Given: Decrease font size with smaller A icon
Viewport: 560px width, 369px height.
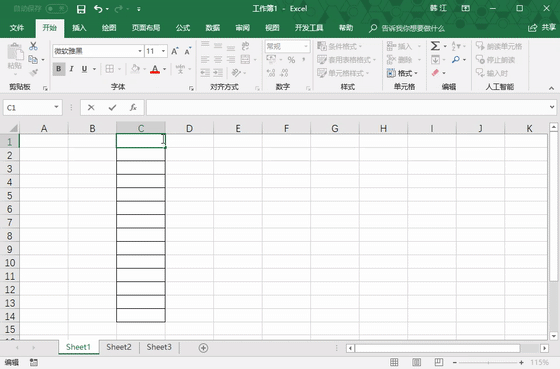Looking at the screenshot, I should point(188,51).
